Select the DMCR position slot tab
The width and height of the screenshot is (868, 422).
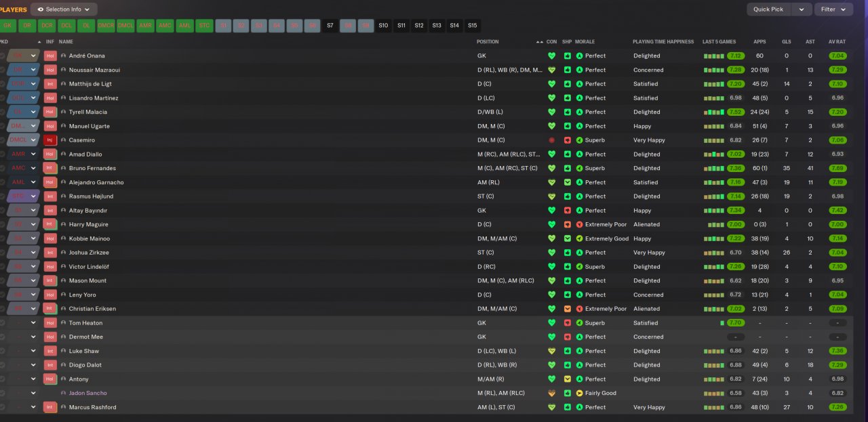pyautogui.click(x=106, y=26)
